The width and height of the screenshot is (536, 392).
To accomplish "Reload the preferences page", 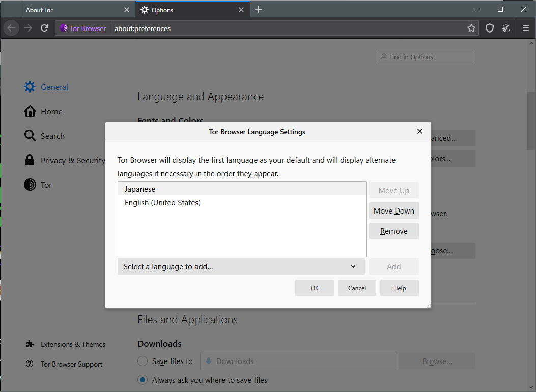I will pyautogui.click(x=44, y=28).
